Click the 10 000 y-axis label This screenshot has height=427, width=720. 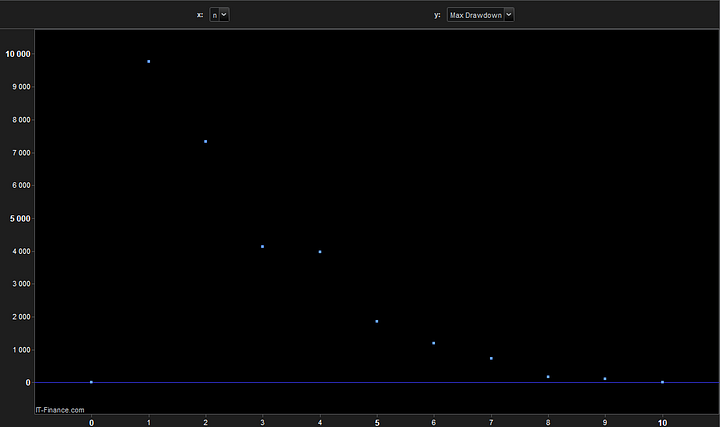[18, 54]
